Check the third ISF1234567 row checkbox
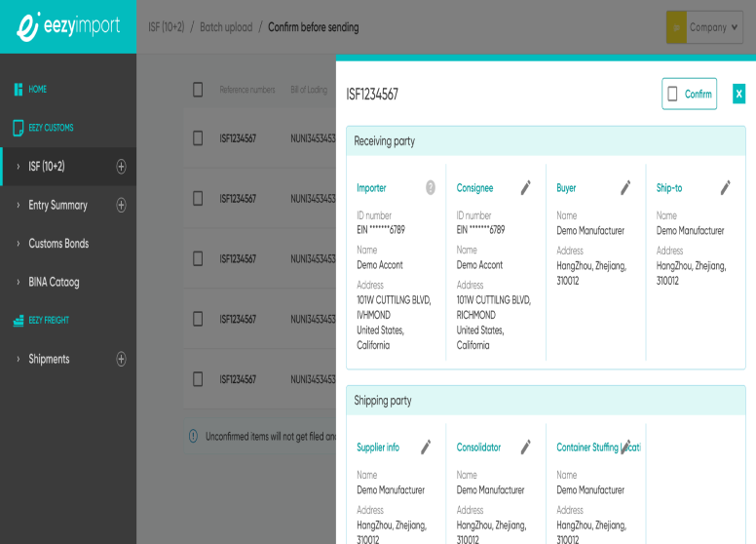756x544 pixels. point(198,259)
